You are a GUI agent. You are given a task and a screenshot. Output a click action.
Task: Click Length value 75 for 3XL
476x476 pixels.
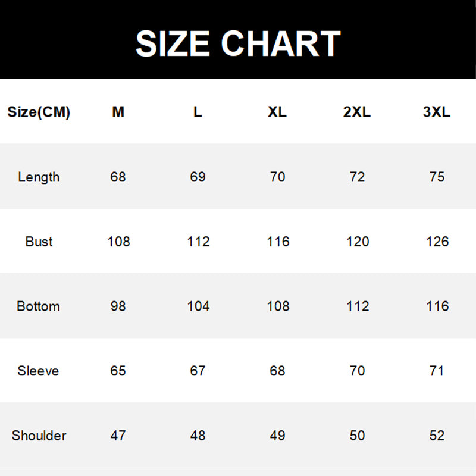click(x=437, y=177)
